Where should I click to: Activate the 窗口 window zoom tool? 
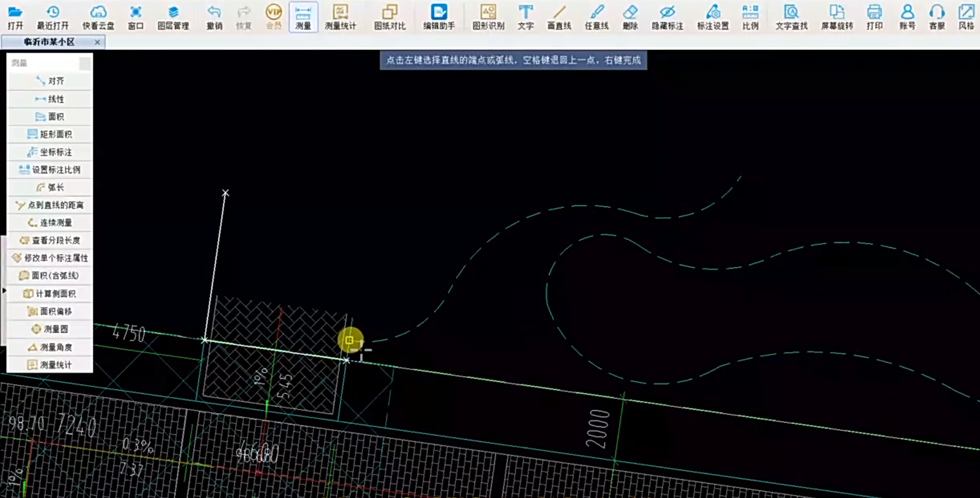tap(135, 17)
